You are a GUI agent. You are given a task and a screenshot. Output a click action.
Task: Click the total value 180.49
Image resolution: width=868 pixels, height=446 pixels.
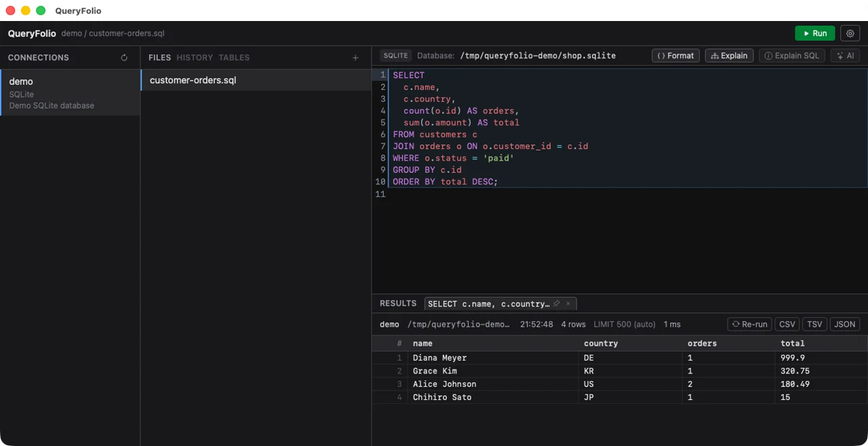click(795, 384)
